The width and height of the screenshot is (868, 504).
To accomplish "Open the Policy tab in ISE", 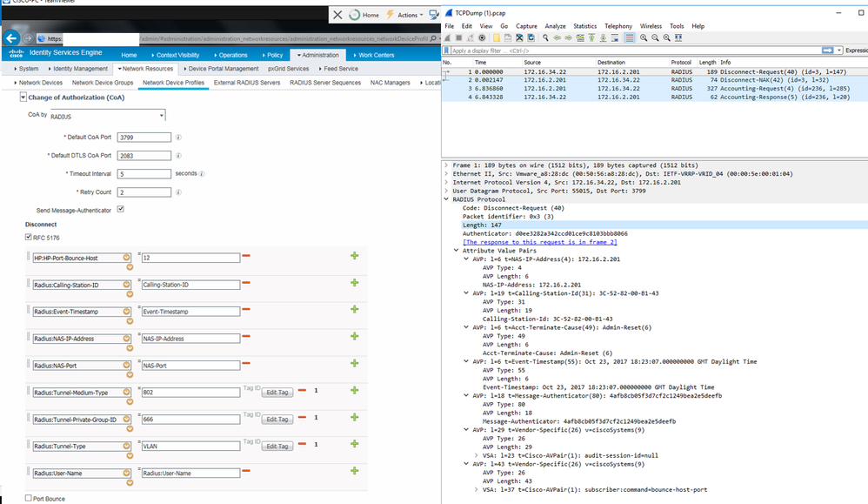I will click(273, 55).
